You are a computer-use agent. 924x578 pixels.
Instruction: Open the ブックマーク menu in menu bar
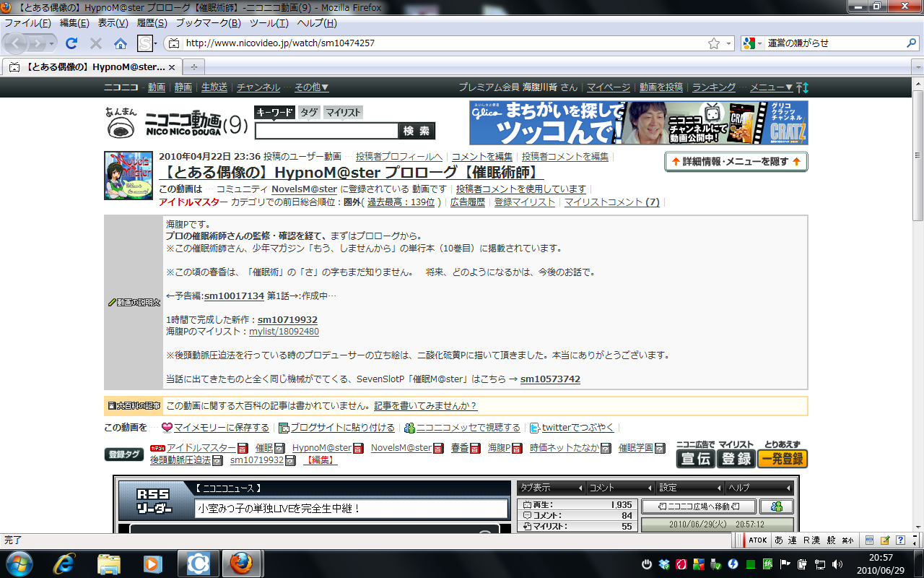click(208, 23)
